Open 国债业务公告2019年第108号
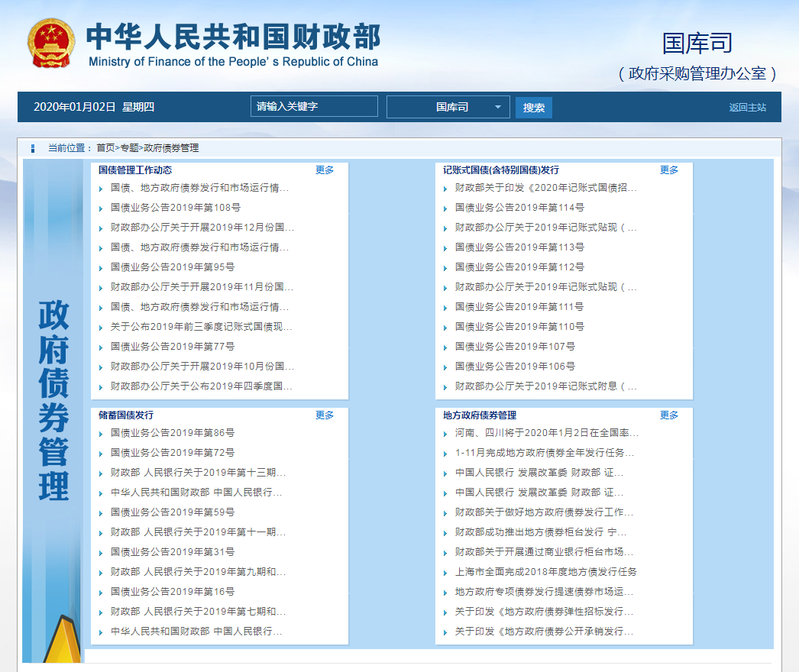The width and height of the screenshot is (799, 672). coord(175,208)
